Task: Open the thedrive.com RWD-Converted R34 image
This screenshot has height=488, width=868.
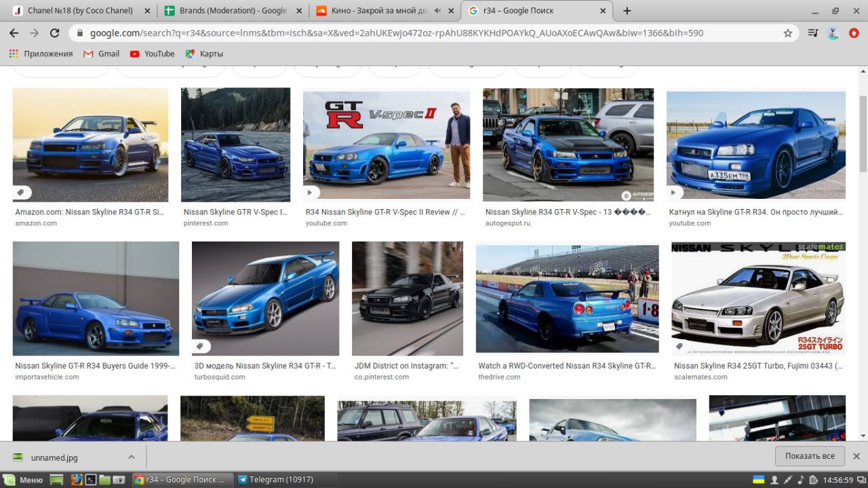Action: pyautogui.click(x=568, y=299)
